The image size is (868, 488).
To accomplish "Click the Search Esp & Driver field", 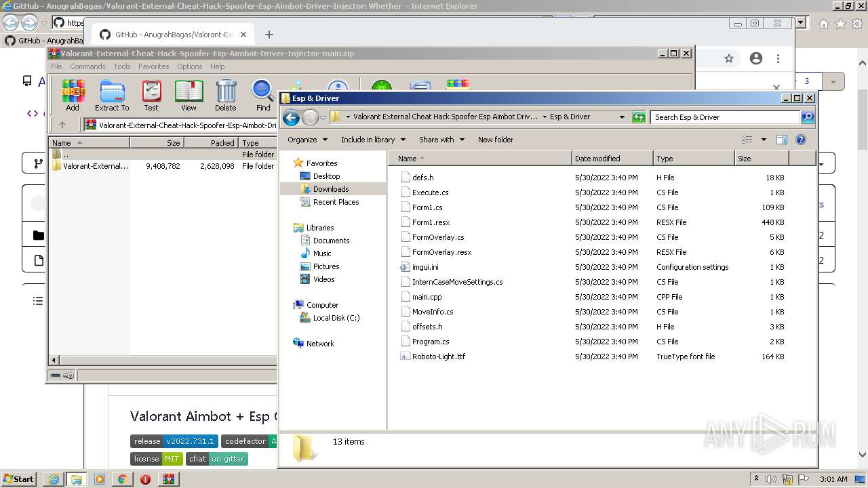I will pyautogui.click(x=725, y=117).
